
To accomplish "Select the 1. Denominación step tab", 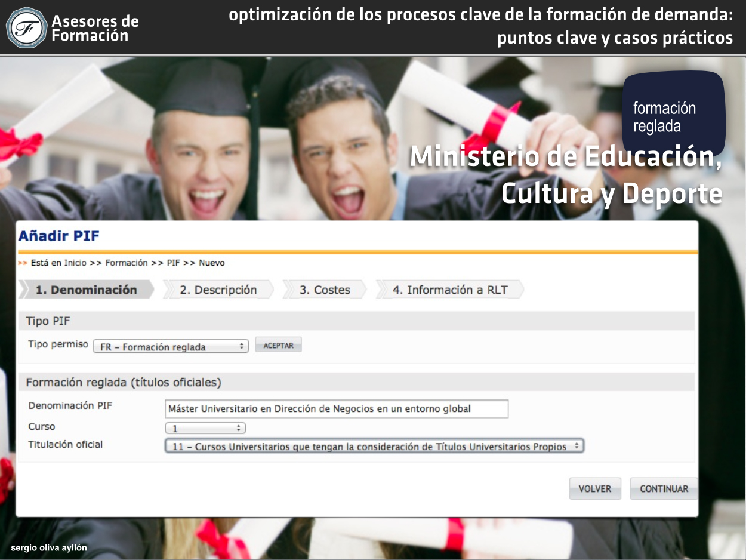I will (x=87, y=290).
